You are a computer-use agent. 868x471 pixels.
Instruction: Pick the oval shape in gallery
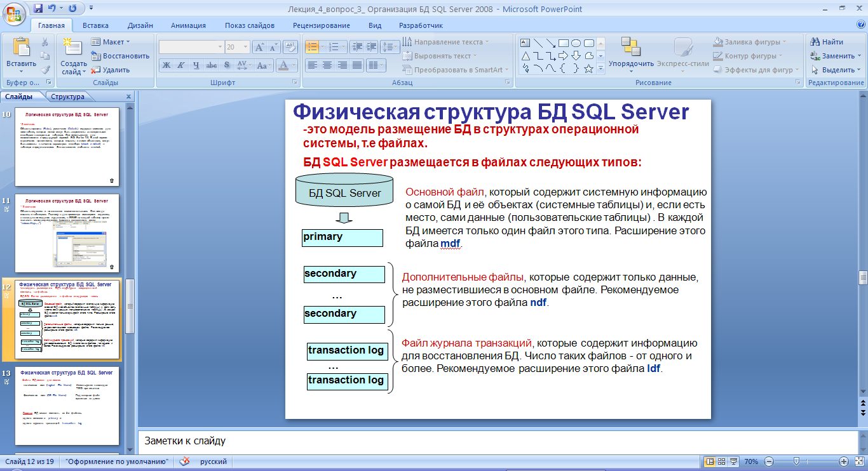pos(576,43)
